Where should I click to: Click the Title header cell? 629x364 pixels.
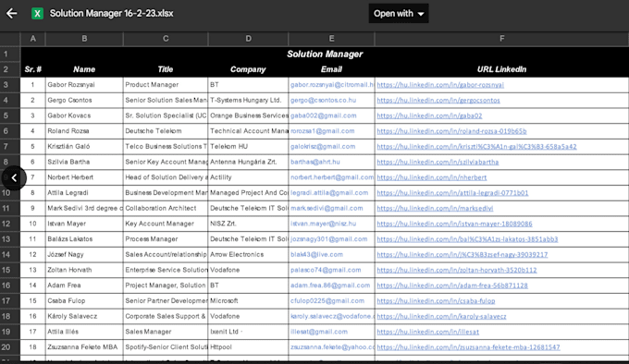point(166,69)
